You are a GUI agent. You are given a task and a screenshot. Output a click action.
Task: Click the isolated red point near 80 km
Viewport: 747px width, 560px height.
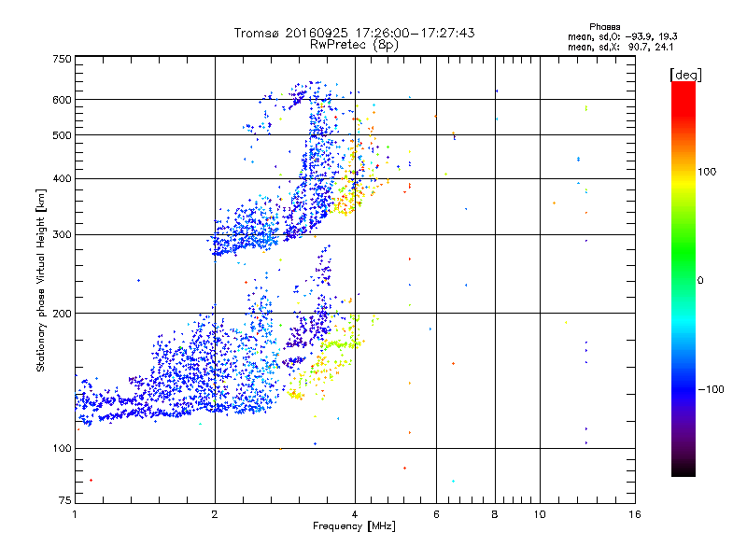(91, 480)
